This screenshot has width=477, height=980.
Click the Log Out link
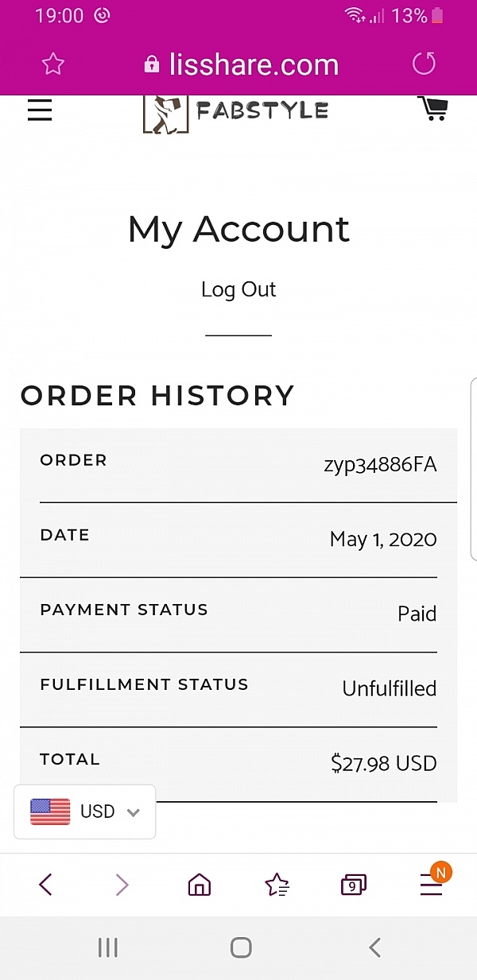point(238,289)
